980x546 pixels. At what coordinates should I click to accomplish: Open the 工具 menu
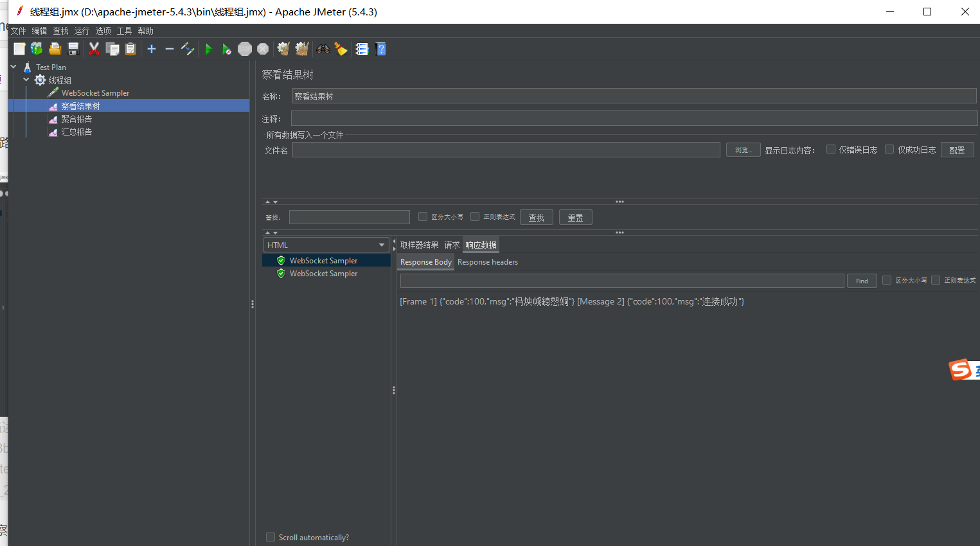coord(125,31)
